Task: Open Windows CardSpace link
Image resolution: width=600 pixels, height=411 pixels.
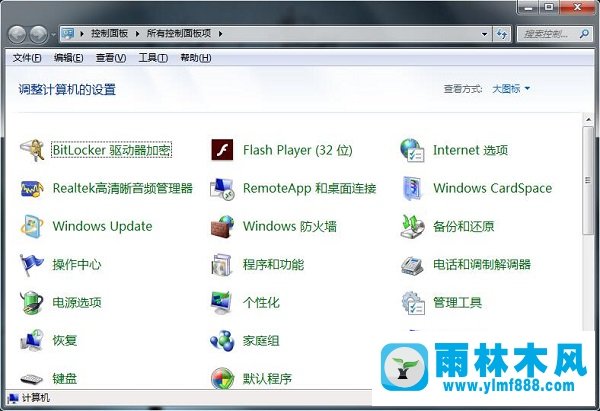Action: click(492, 188)
